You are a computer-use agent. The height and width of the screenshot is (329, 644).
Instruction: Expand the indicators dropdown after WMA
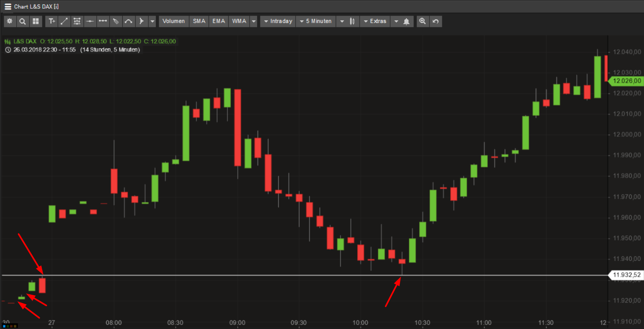click(253, 21)
